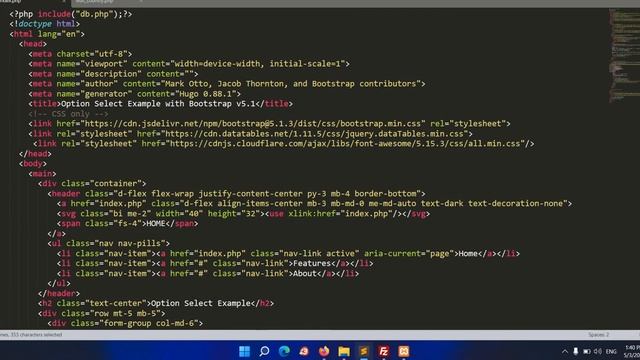Open File Explorer folder icon

pyautogui.click(x=344, y=351)
